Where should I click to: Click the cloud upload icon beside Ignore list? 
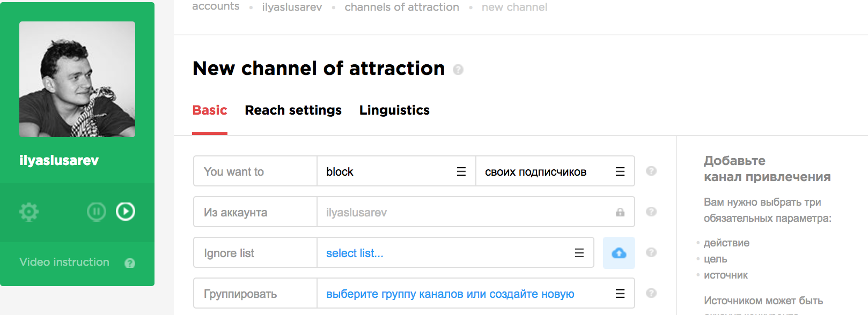click(x=619, y=253)
